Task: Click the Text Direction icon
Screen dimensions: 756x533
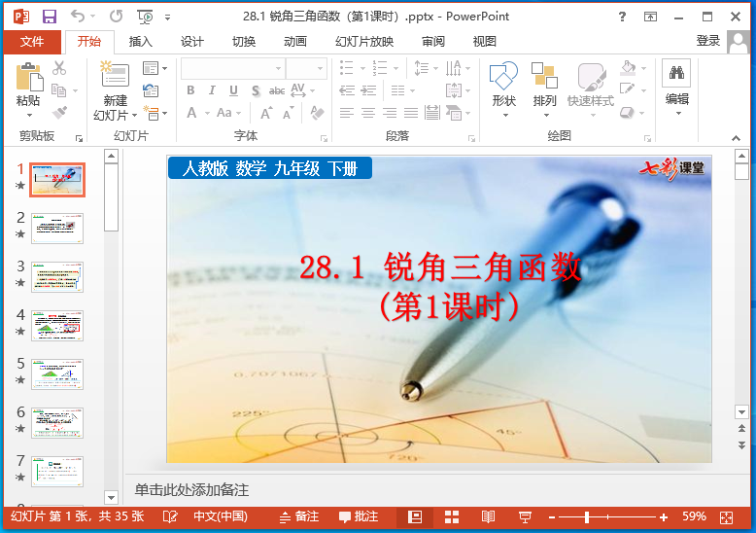Action: (x=453, y=68)
